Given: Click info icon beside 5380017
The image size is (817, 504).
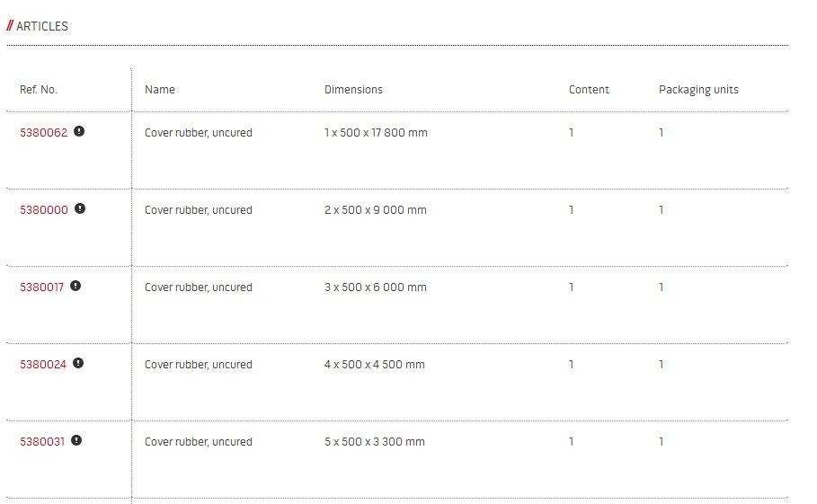Looking at the screenshot, I should coord(75,286).
